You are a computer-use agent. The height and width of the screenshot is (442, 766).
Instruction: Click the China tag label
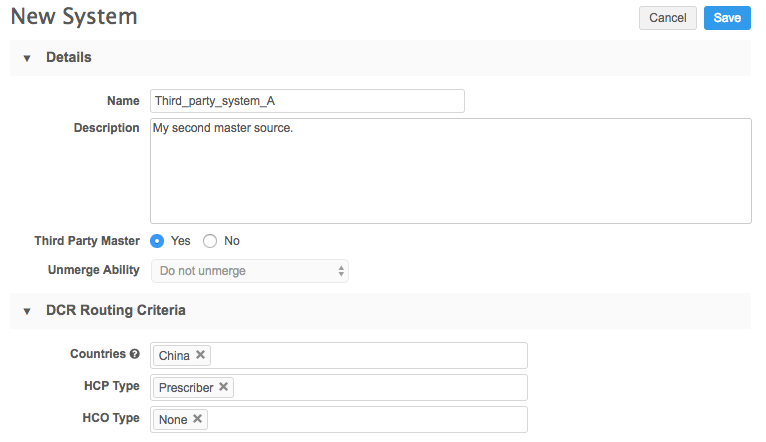174,355
